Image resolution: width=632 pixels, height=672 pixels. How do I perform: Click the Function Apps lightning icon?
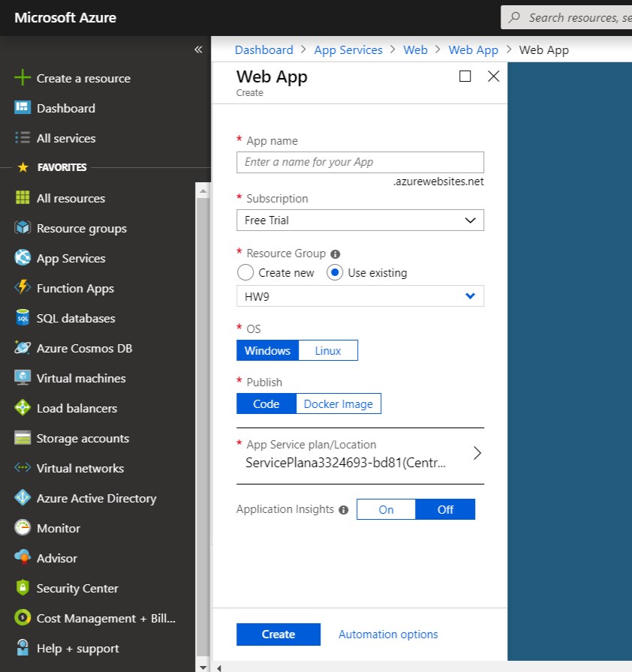click(x=23, y=288)
